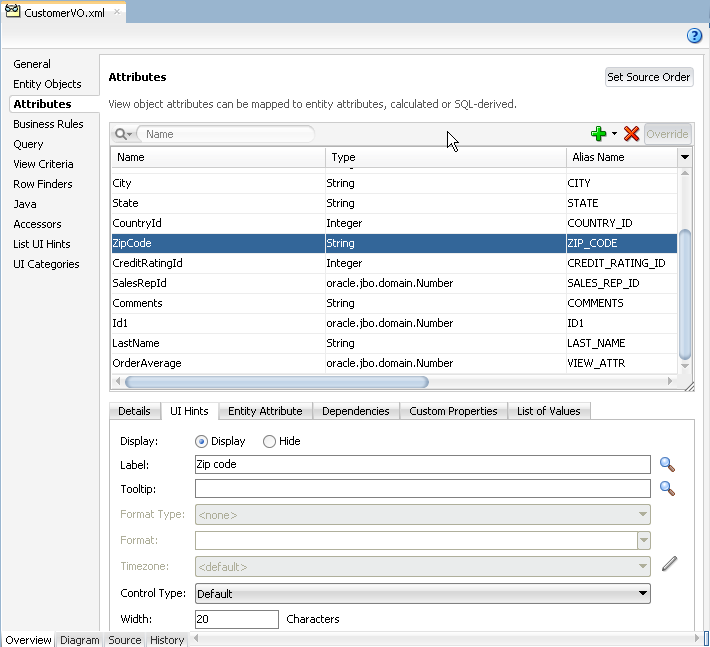Click the search magnifier icon in Name filter

click(122, 134)
